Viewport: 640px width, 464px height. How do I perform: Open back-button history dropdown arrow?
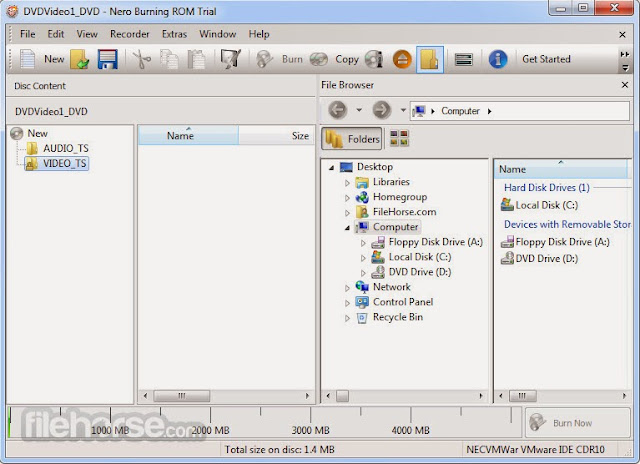coord(359,110)
